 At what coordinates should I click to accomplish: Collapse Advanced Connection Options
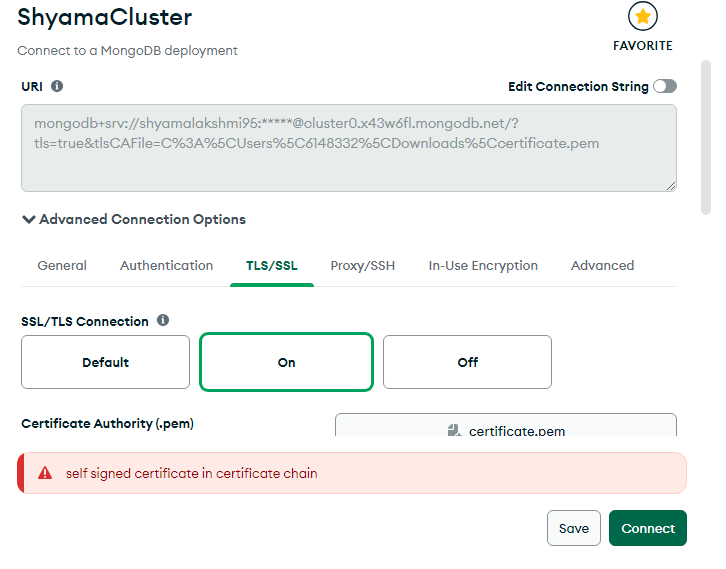coord(133,219)
